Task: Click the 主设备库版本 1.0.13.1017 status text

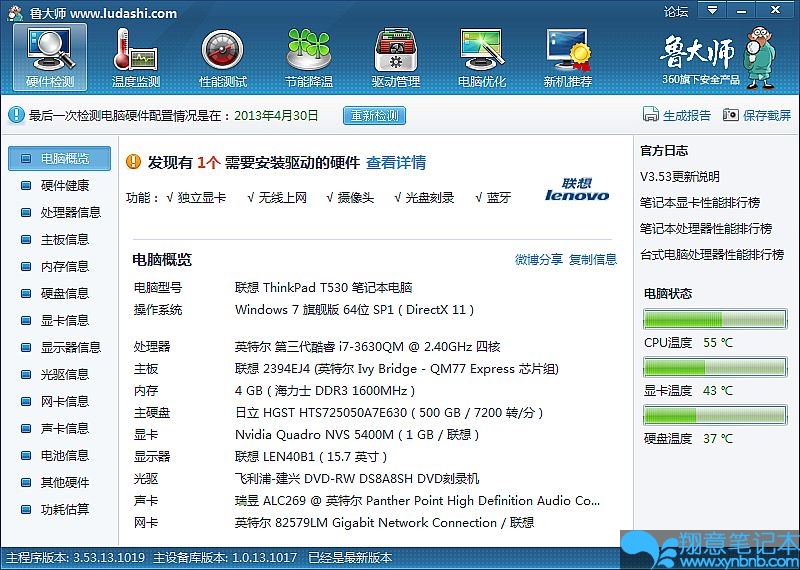Action: coord(225,558)
